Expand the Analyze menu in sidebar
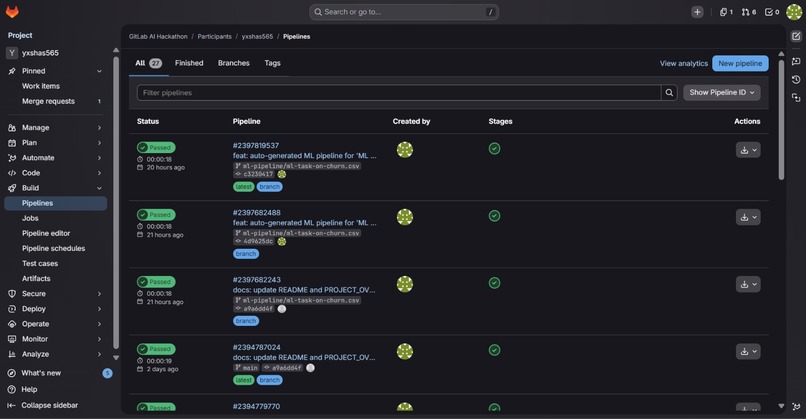Viewport: 806px width, 419px height. 56,354
